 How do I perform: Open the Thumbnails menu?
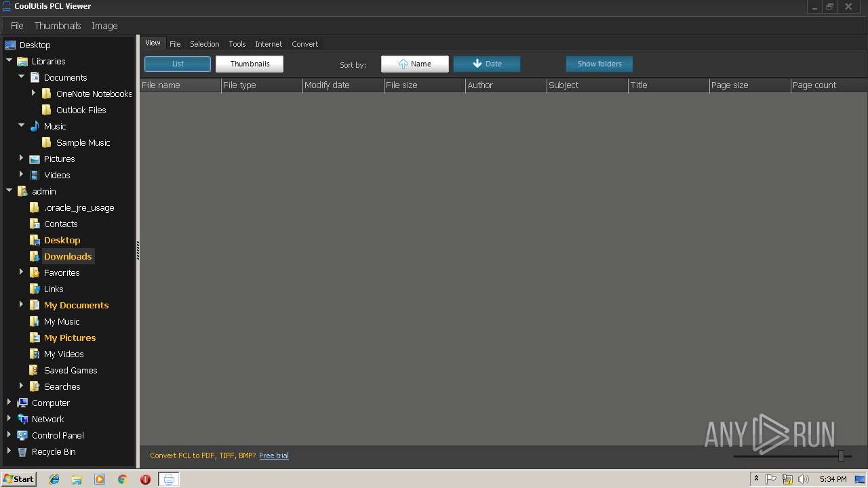click(x=58, y=26)
